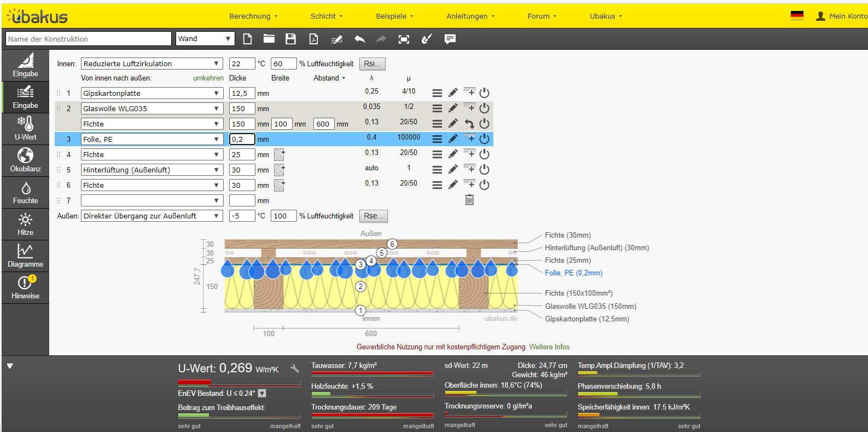
Task: Delete empty layer 7 with trash icon
Action: click(x=469, y=200)
